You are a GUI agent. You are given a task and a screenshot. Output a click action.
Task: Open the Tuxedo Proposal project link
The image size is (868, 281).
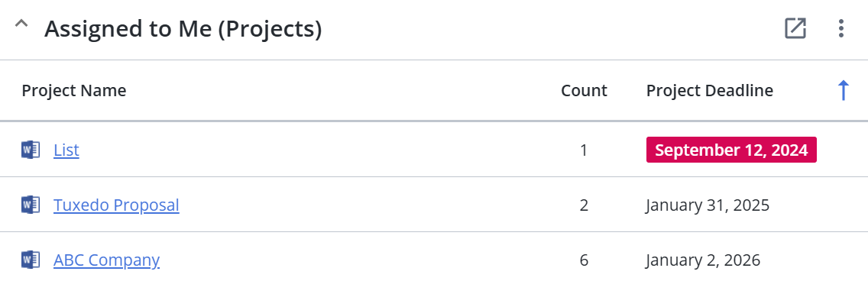tap(116, 205)
